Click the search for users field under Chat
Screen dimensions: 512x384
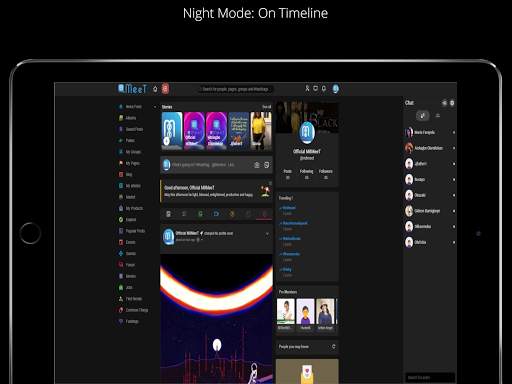430,377
